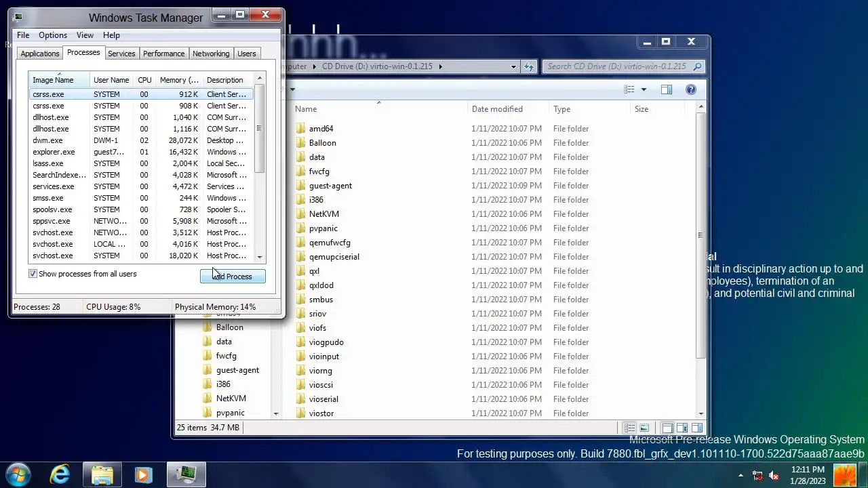The image size is (868, 488).
Task: Open Windows Media Player taskbar icon
Action: [143, 474]
